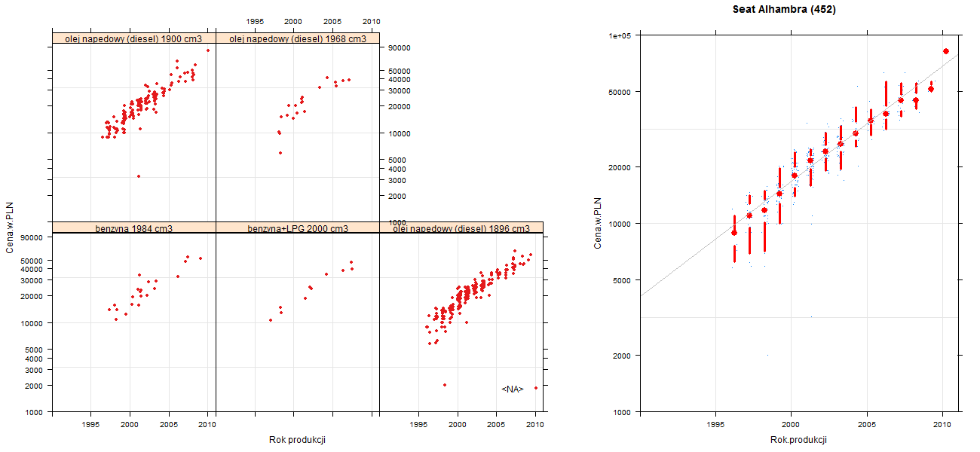
Task: Click the '<NA>' label in the 1896 cm3 panel
Action: 513,389
